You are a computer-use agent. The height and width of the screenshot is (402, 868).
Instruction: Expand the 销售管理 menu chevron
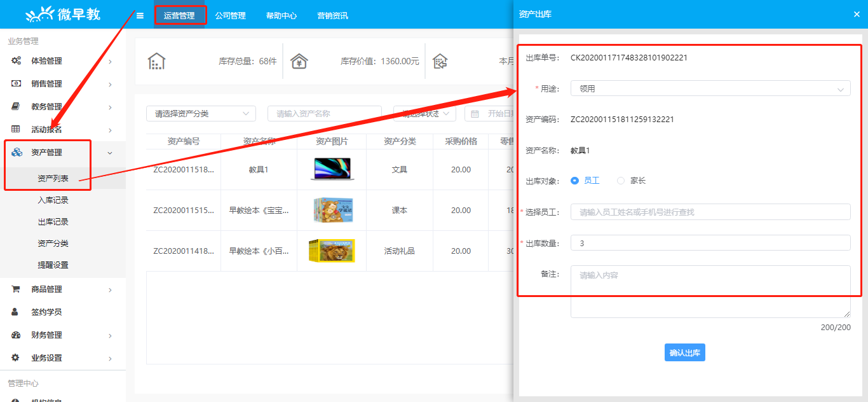(x=111, y=85)
